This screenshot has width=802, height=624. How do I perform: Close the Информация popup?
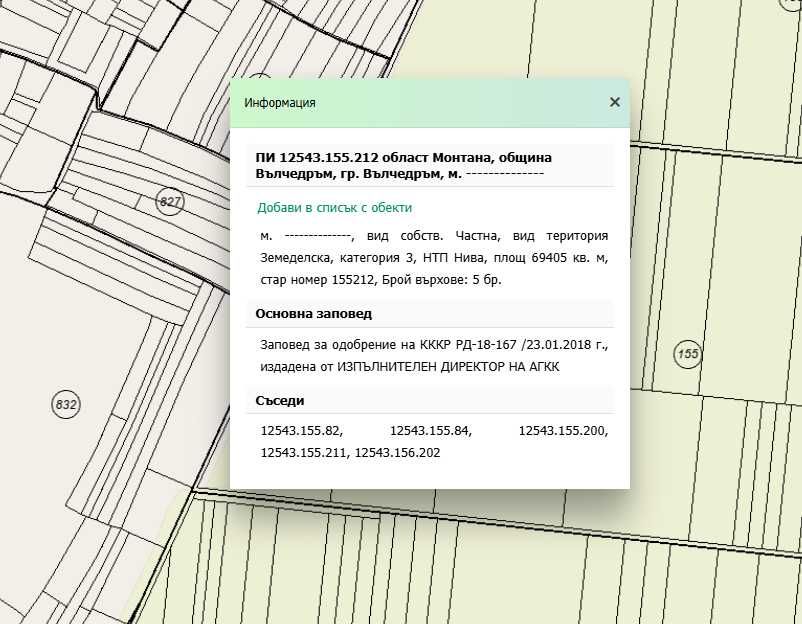[615, 102]
